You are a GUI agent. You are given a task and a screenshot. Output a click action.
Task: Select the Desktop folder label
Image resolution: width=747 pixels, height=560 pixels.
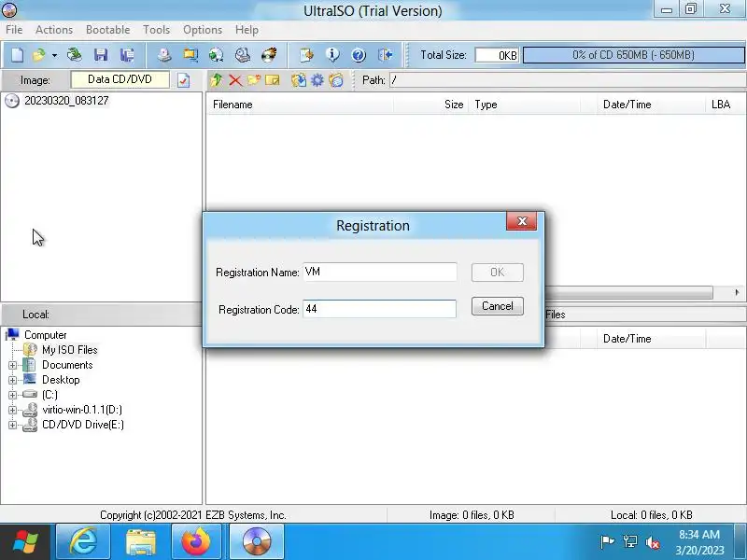click(61, 380)
